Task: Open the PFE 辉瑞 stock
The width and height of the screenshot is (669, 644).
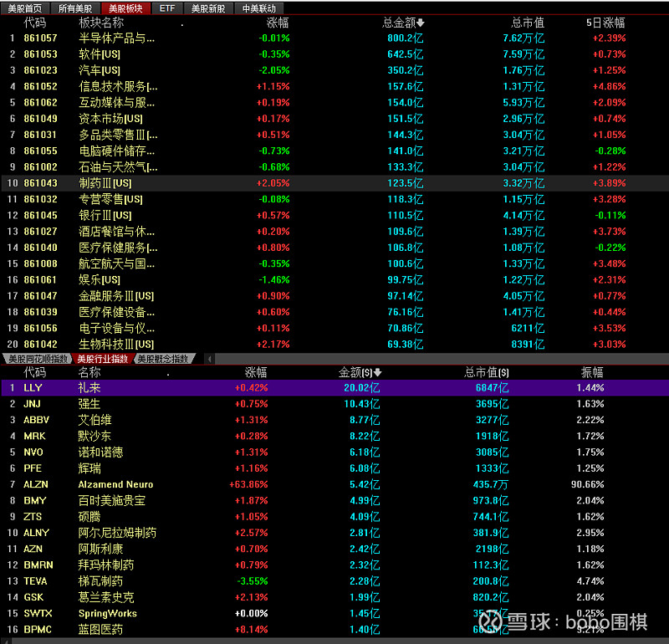Action: click(334, 468)
